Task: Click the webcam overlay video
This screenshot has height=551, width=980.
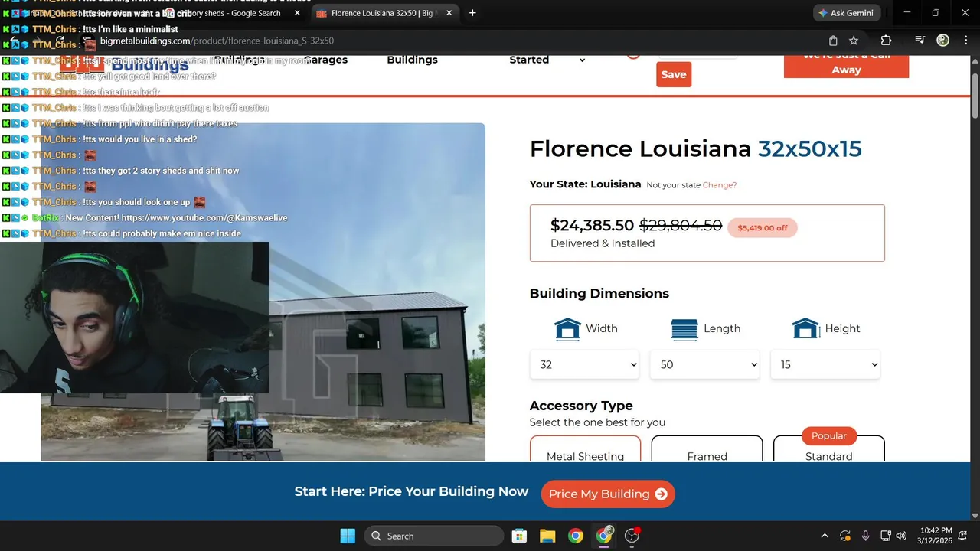Action: tap(135, 318)
